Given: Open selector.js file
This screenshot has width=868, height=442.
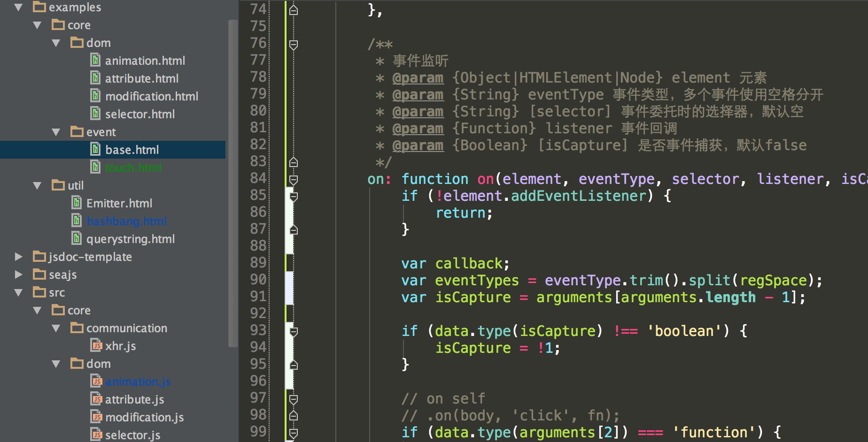Looking at the screenshot, I should [x=133, y=435].
